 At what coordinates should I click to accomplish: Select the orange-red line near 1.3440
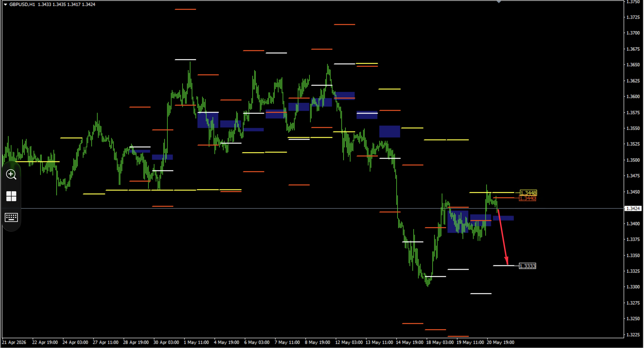504,198
